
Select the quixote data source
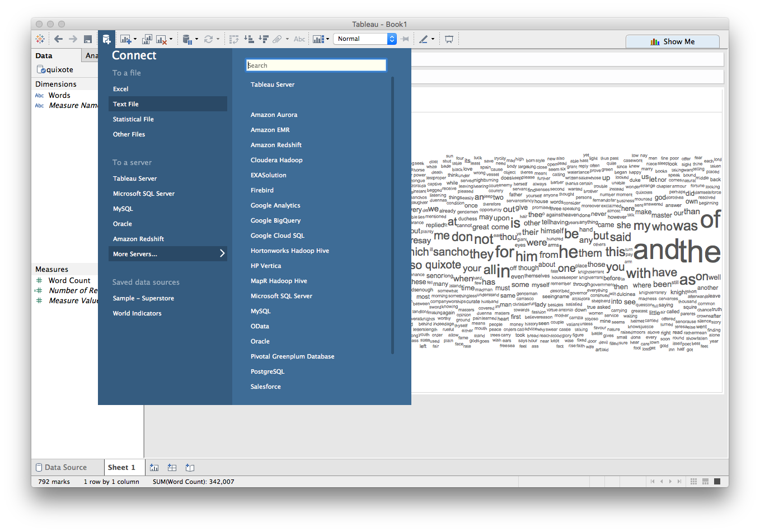[x=55, y=69]
